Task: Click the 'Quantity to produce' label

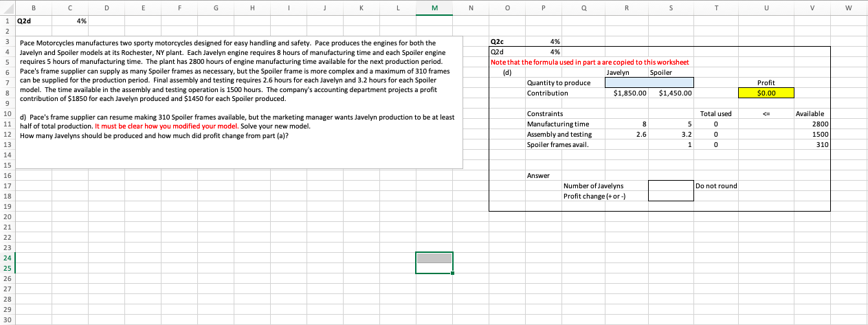Action: pos(558,82)
